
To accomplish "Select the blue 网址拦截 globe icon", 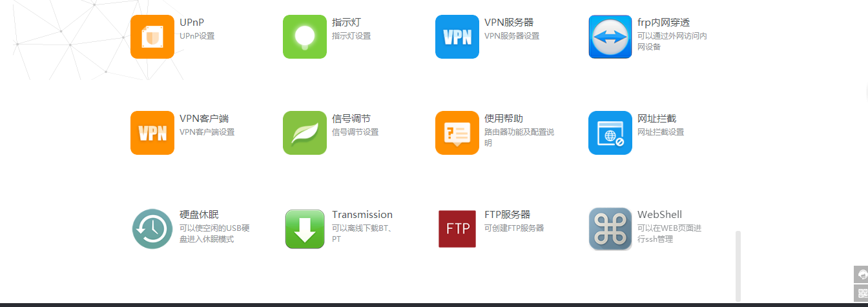I will coord(610,133).
